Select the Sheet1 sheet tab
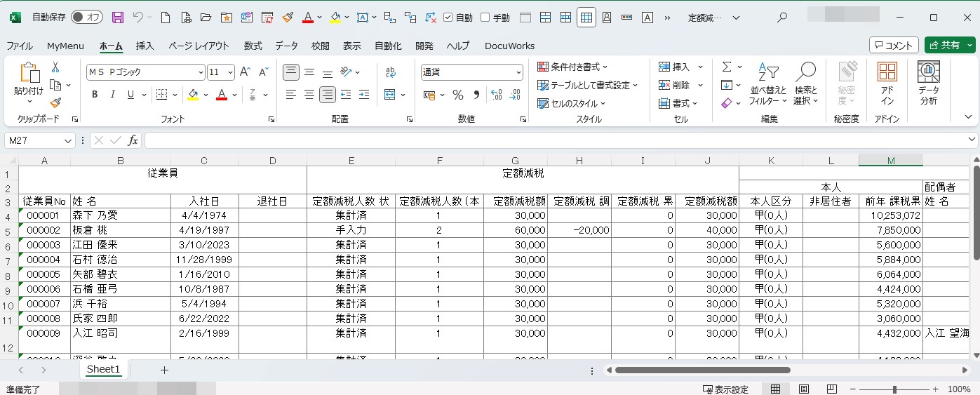This screenshot has width=980, height=395. [103, 369]
